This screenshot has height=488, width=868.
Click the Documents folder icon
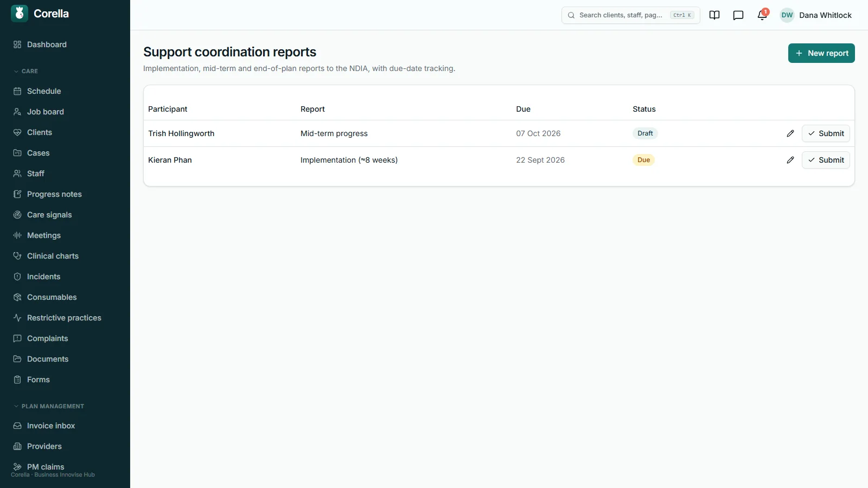[x=17, y=359]
